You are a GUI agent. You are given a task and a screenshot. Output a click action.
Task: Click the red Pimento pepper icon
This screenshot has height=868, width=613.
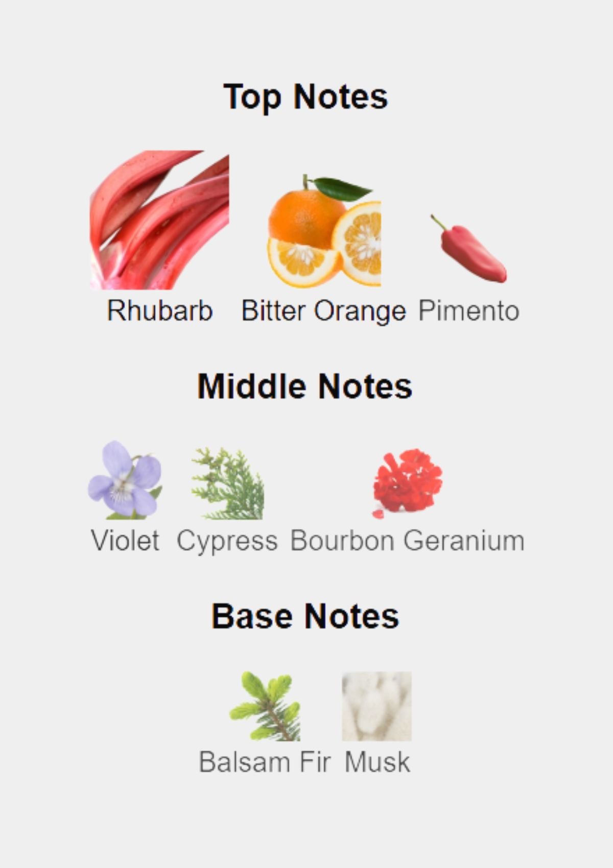click(468, 248)
